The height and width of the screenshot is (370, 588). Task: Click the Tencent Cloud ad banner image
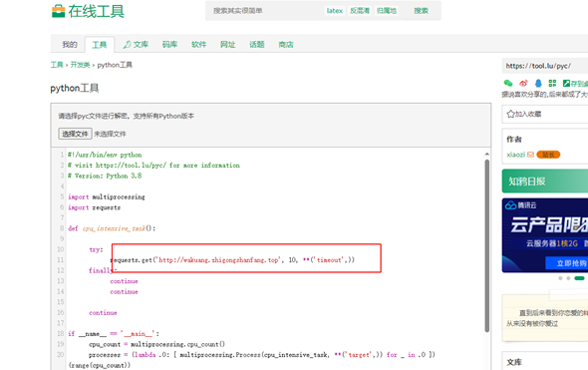click(x=545, y=235)
